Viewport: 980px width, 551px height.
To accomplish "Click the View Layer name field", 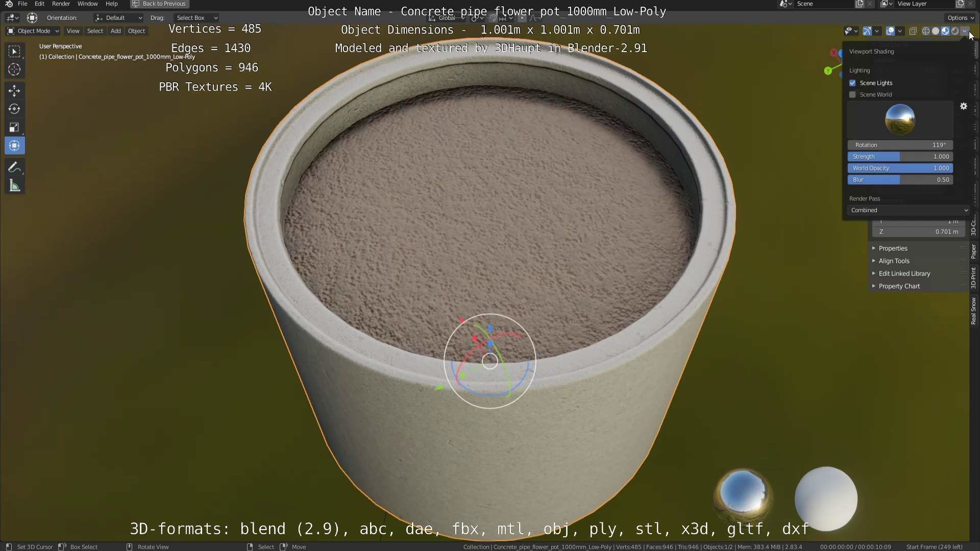I will coord(924,4).
